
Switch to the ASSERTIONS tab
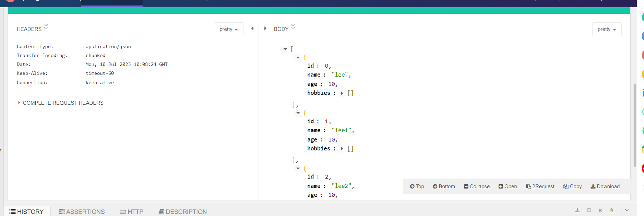[x=82, y=212]
